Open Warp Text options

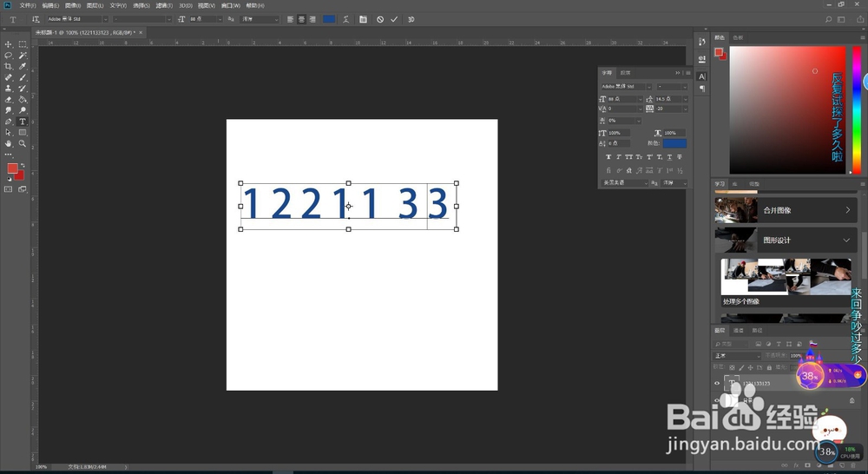point(346,19)
